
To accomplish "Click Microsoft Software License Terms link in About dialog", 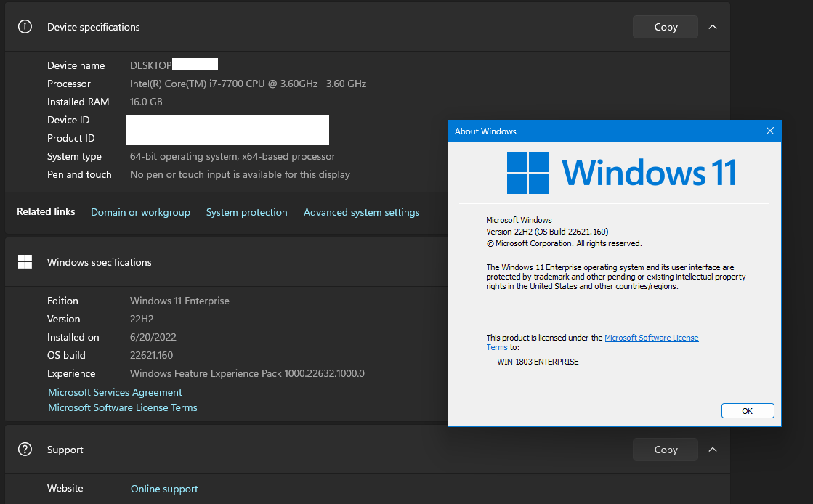I will (x=651, y=338).
